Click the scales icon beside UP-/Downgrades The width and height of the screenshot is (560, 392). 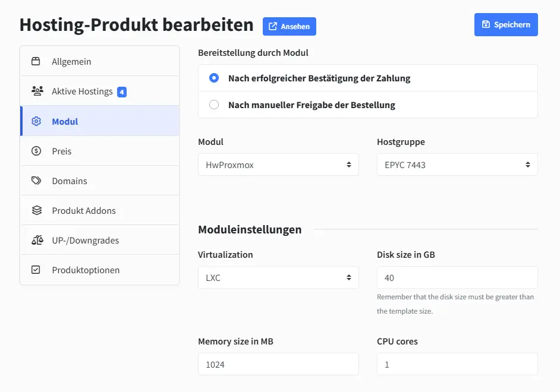click(37, 240)
